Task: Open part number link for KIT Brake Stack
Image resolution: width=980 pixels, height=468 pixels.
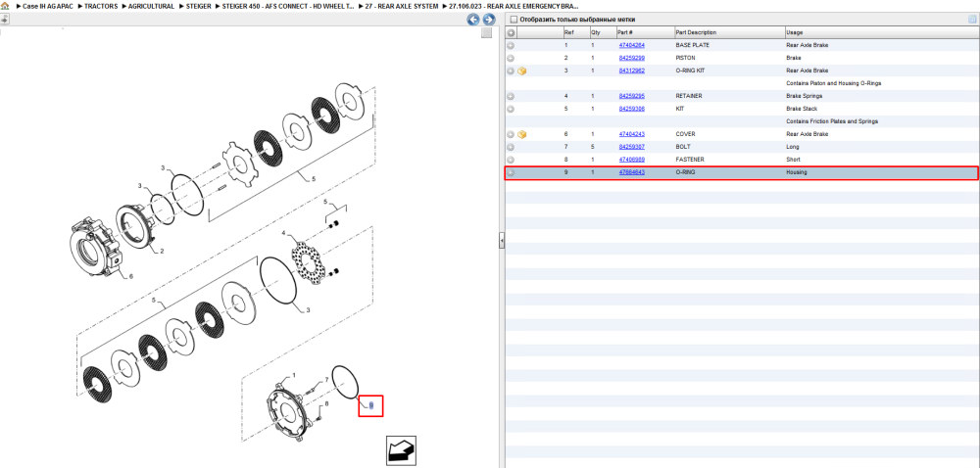Action: point(631,110)
